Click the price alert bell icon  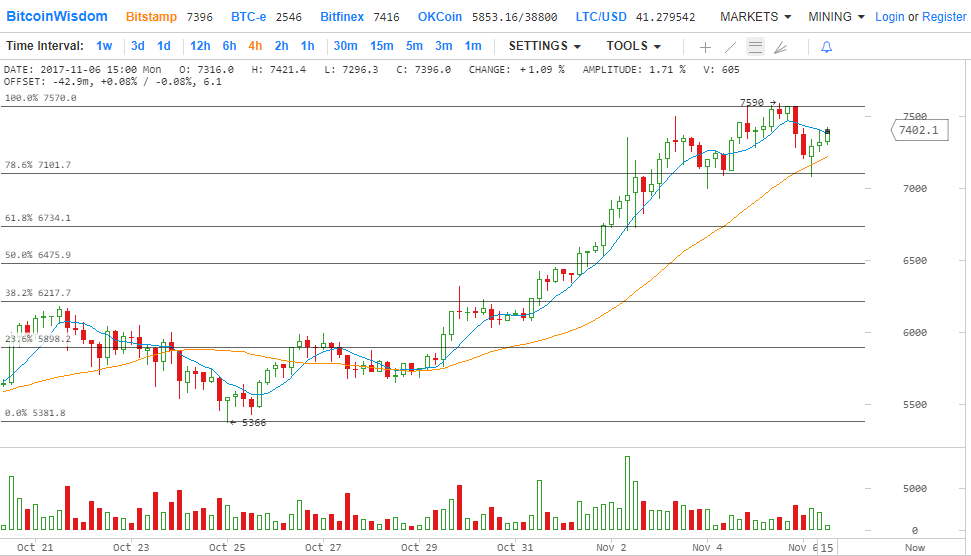826,47
